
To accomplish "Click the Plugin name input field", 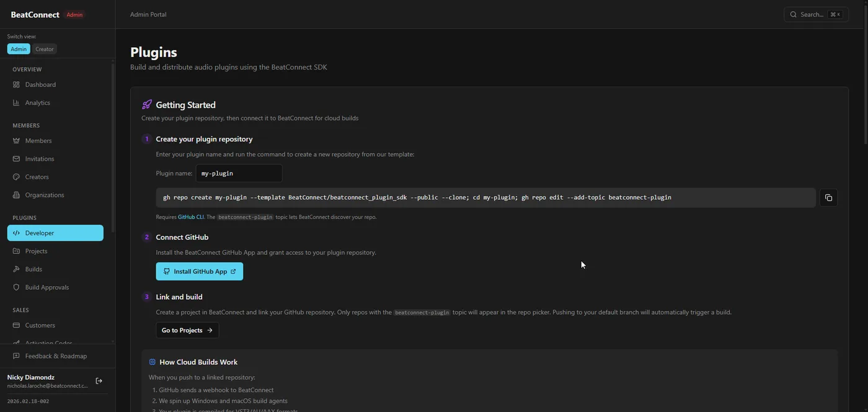I will tap(239, 174).
